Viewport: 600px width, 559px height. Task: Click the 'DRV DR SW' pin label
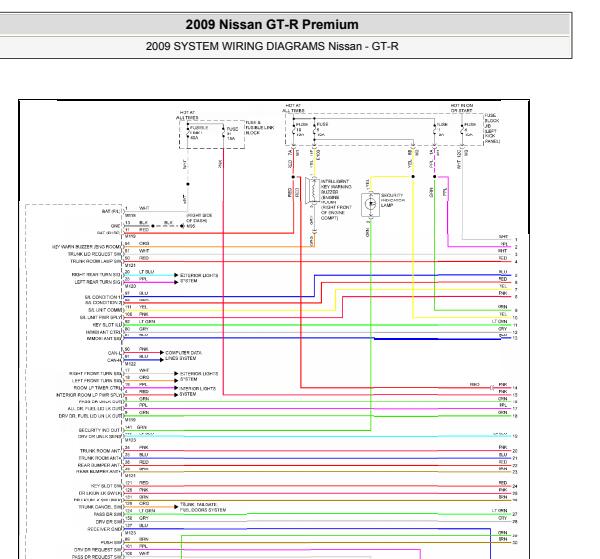[x=108, y=522]
